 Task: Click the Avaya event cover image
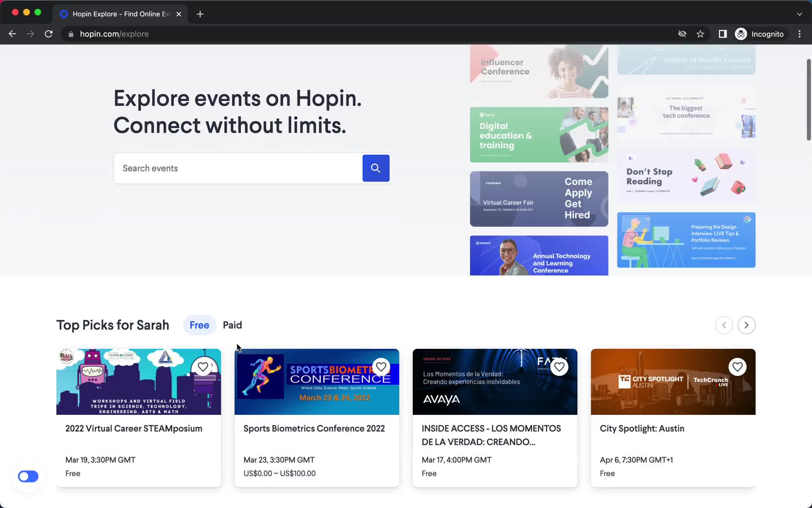495,382
